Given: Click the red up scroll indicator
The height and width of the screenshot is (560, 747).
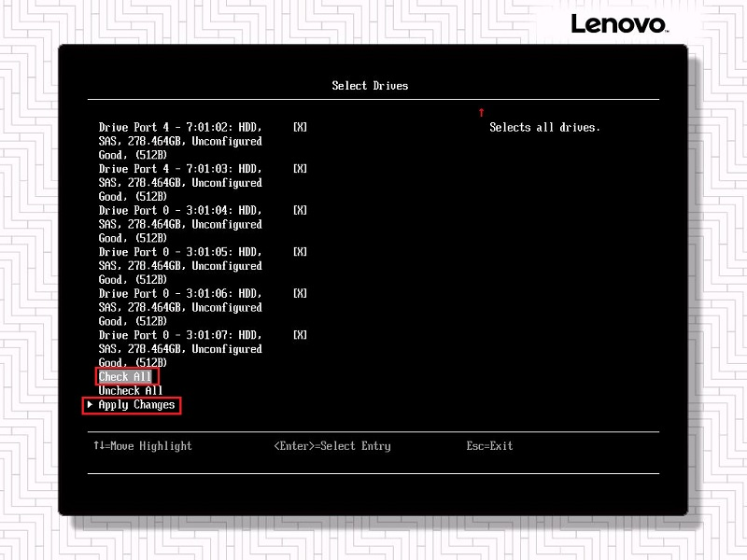Looking at the screenshot, I should tap(481, 112).
